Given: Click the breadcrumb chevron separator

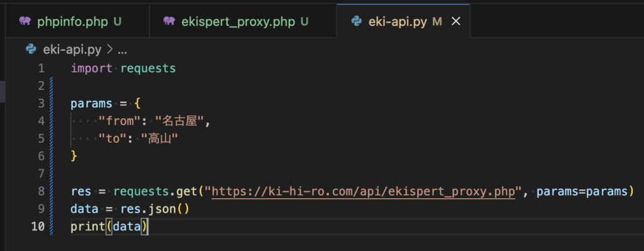Looking at the screenshot, I should tap(109, 50).
